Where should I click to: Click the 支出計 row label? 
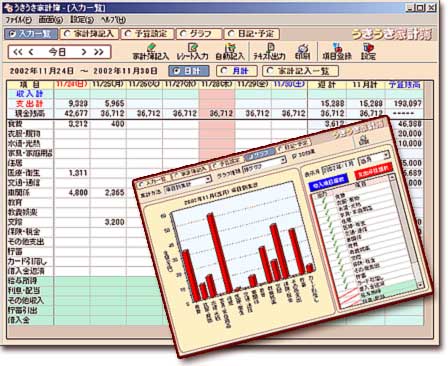(x=30, y=104)
